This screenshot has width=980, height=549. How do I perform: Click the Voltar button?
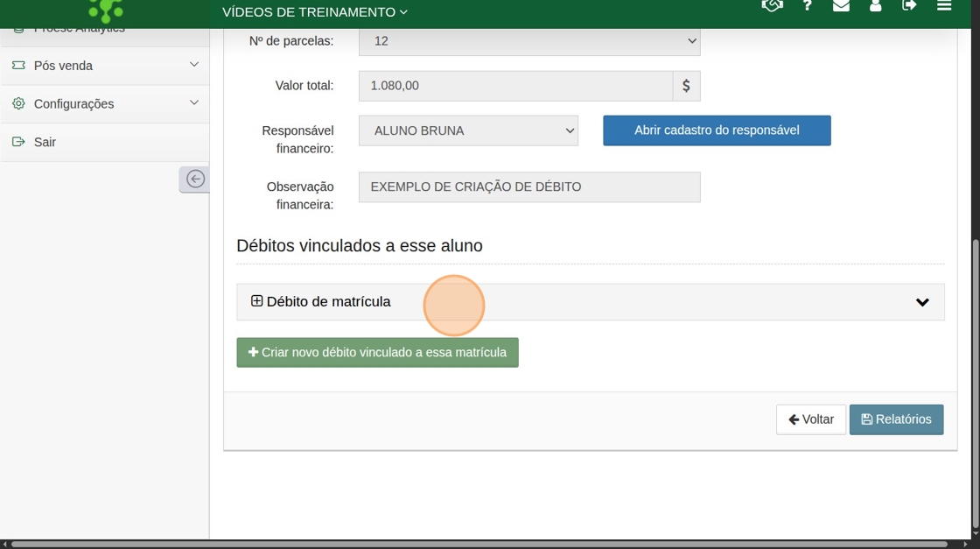(811, 419)
